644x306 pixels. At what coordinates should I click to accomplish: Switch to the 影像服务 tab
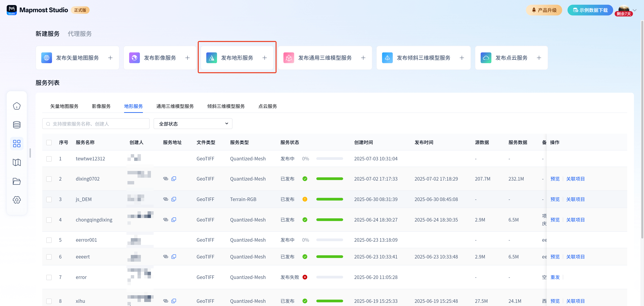click(x=101, y=106)
